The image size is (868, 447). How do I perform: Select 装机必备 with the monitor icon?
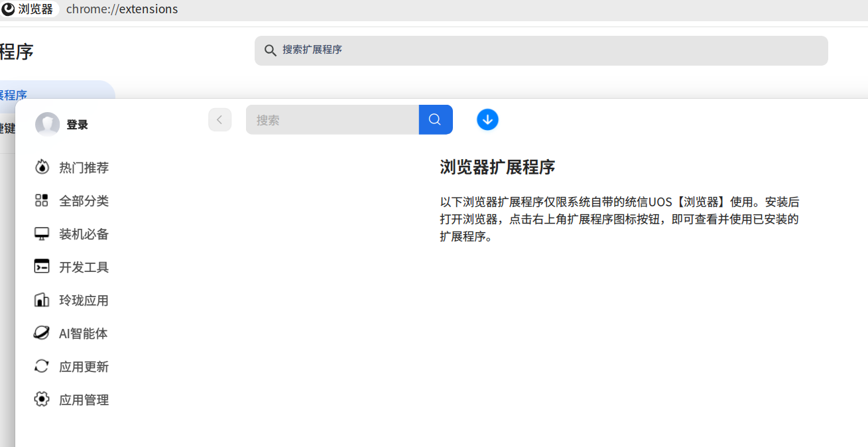tap(72, 234)
